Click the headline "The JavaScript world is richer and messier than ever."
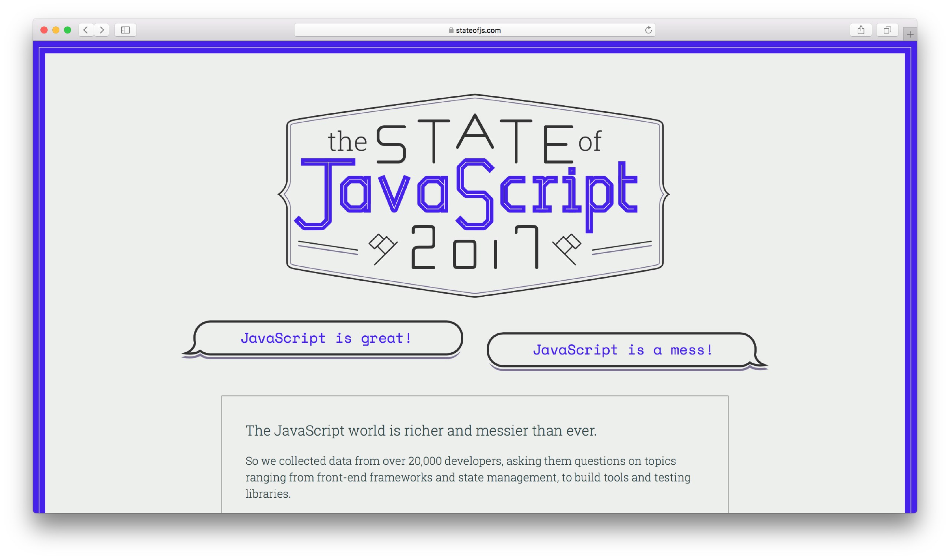The width and height of the screenshot is (950, 560). 421,431
